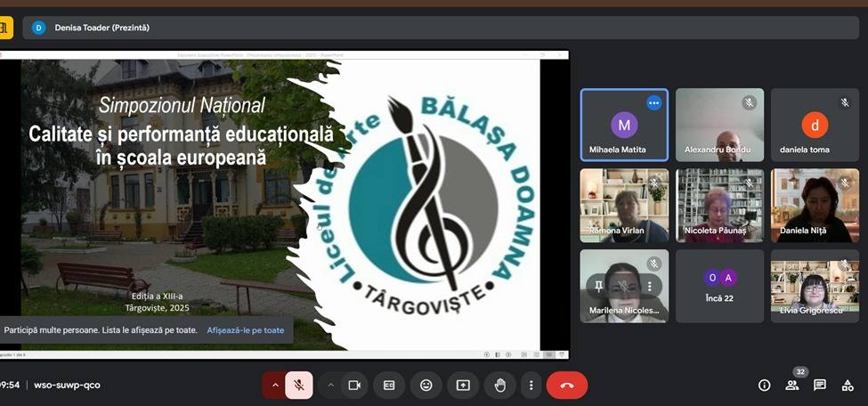Click Mihaela Matita purple avatar circle
The height and width of the screenshot is (406, 868).
click(x=624, y=125)
